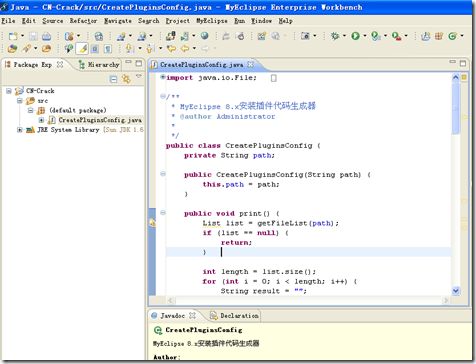
Task: Click the first icon in second toolbar row
Action: pyautogui.click(x=12, y=49)
